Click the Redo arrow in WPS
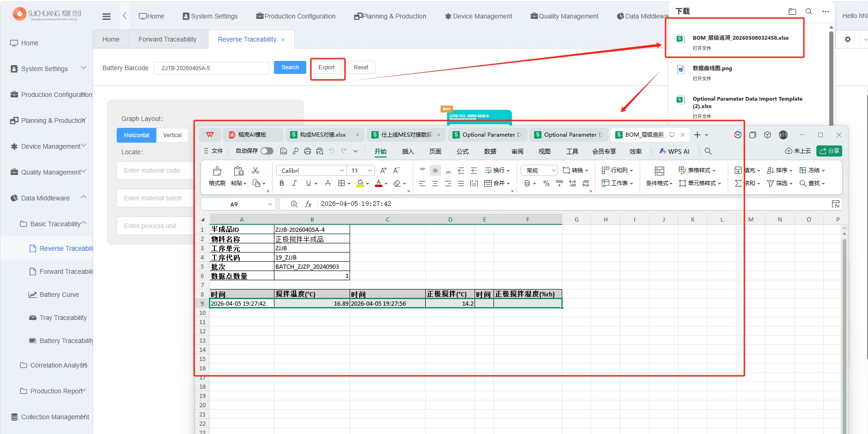Image resolution: width=868 pixels, height=434 pixels. pos(344,151)
